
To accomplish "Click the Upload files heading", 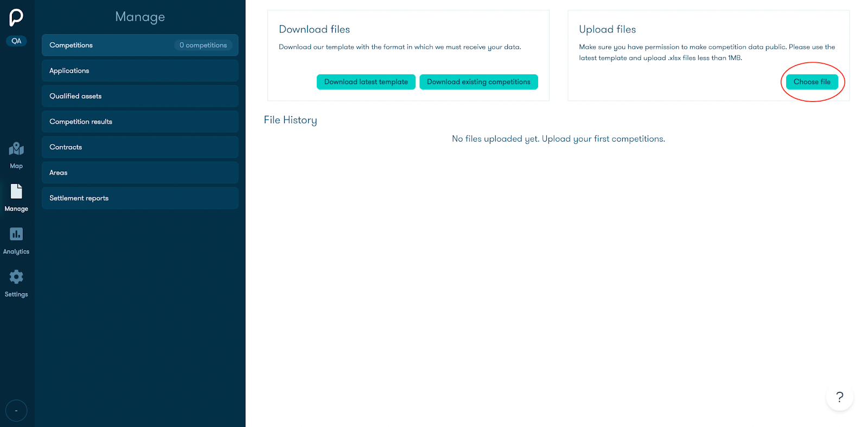I will [607, 29].
